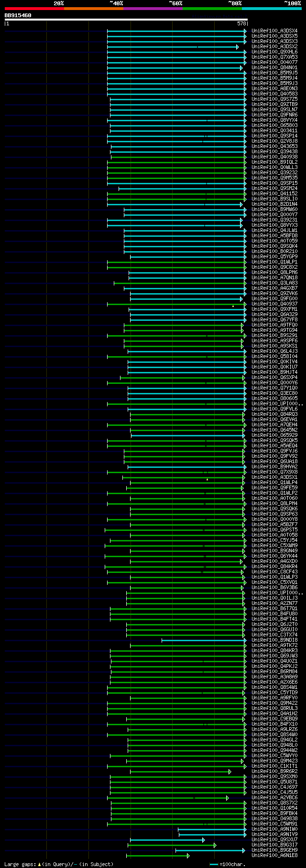Select the UniRef100_B9NDI8 label
The height and width of the screenshot is (868, 306).
[x=274, y=640]
